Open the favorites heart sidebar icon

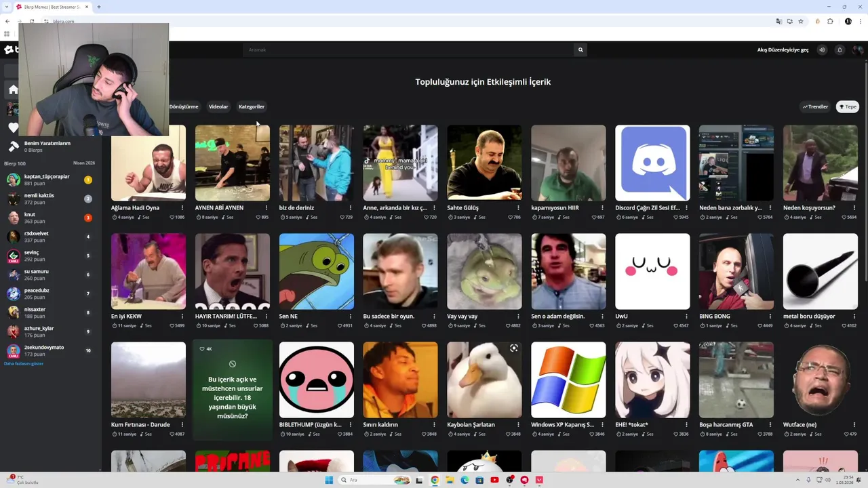13,127
